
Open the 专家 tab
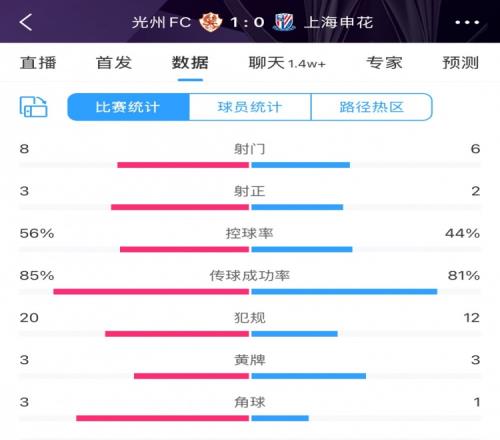pos(384,63)
